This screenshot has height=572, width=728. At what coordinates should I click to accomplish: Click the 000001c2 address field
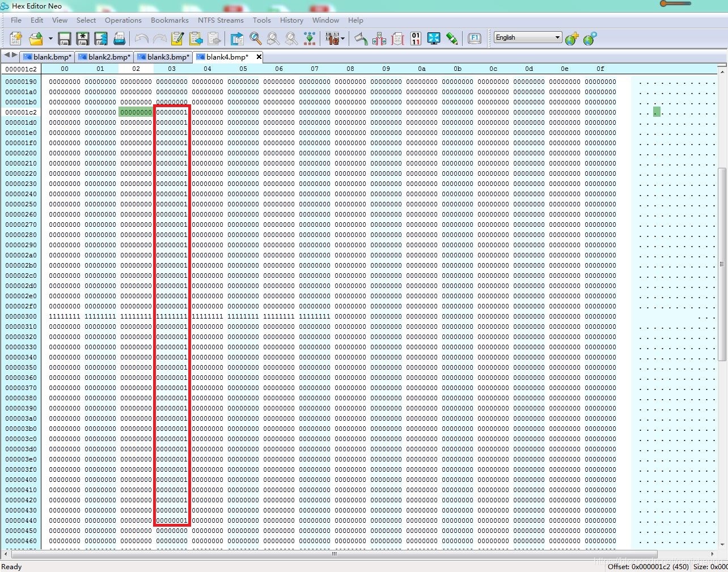pyautogui.click(x=22, y=69)
